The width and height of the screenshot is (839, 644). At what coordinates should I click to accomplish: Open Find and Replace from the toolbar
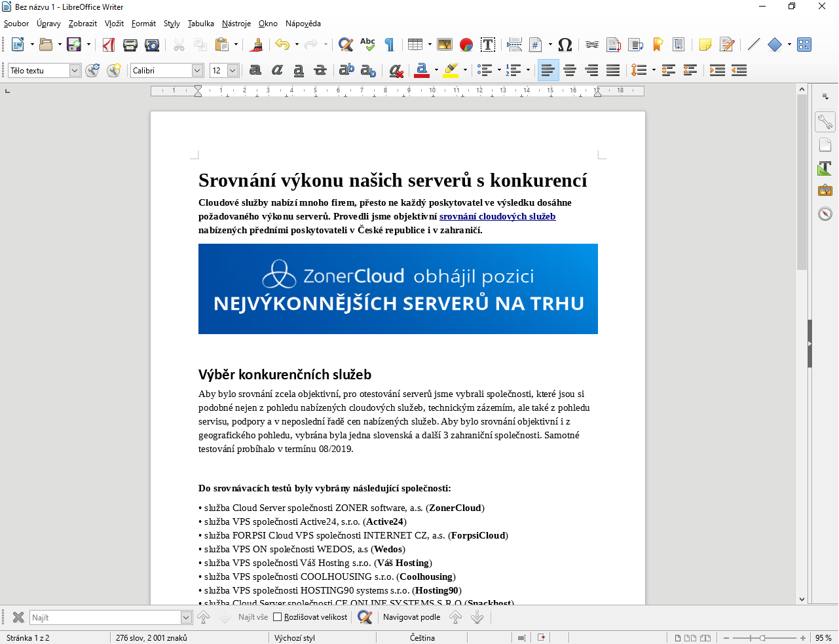(346, 45)
